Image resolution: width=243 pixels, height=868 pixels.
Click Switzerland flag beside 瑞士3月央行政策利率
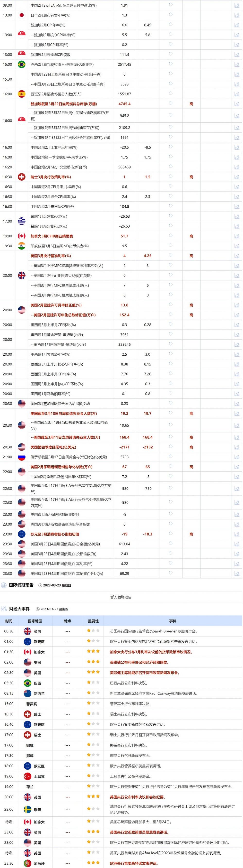click(x=22, y=177)
